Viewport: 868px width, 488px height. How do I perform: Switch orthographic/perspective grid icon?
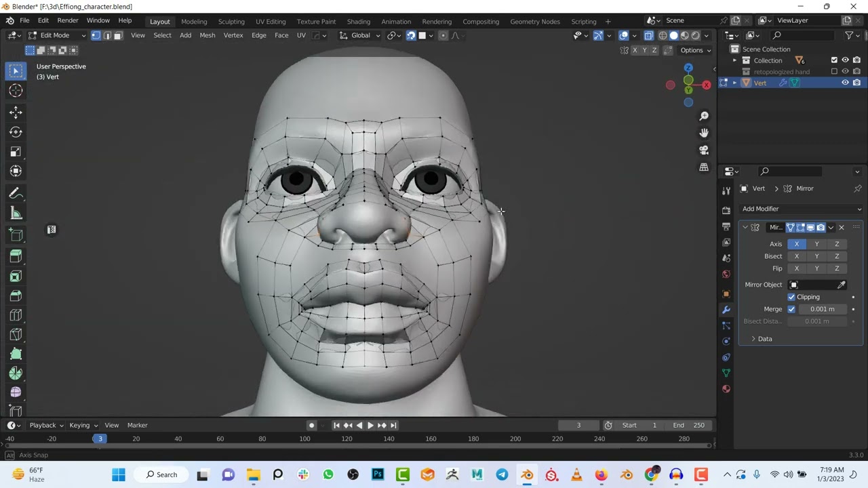704,167
